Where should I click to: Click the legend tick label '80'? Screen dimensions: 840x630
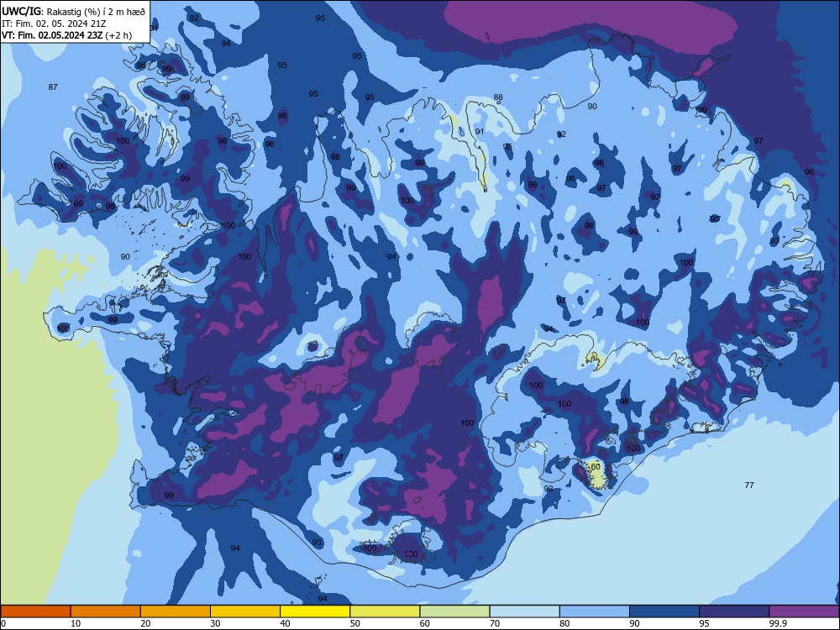(x=564, y=623)
